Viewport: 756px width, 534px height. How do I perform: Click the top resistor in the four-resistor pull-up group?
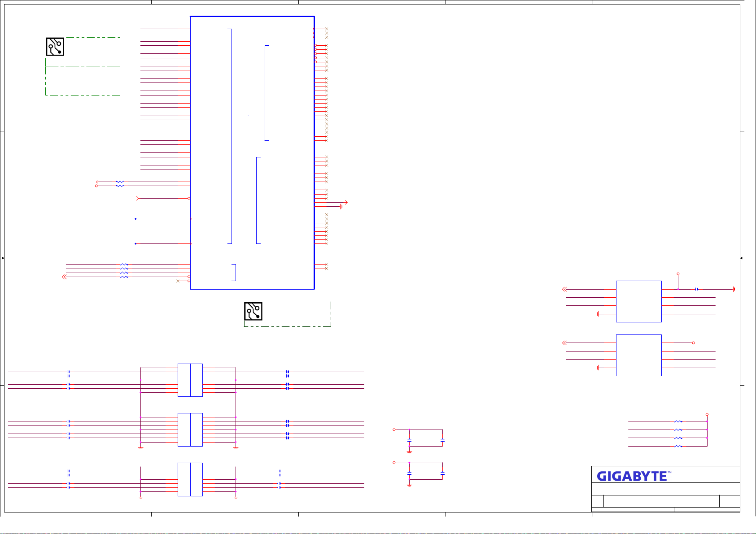tap(678, 421)
